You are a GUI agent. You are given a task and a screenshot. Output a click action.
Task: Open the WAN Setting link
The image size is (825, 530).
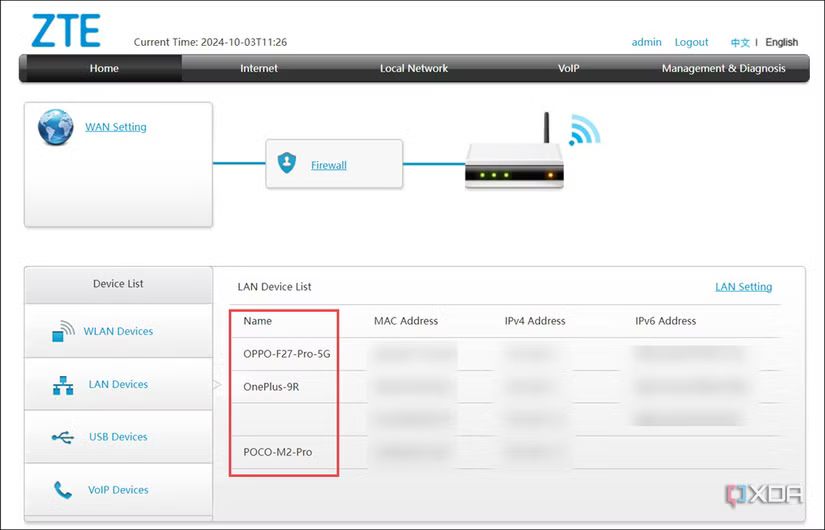(x=116, y=127)
